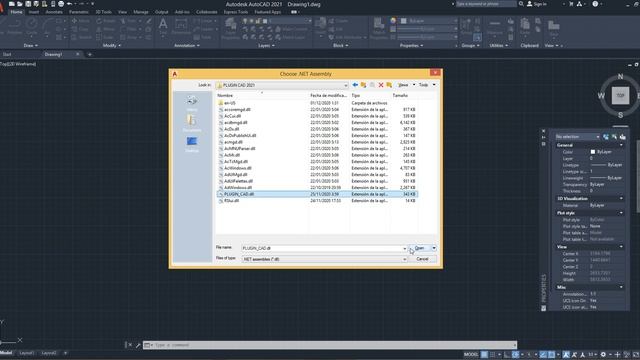This screenshot has width=640, height=360.
Task: Collapse the Plot style section
Action: pos(621,213)
